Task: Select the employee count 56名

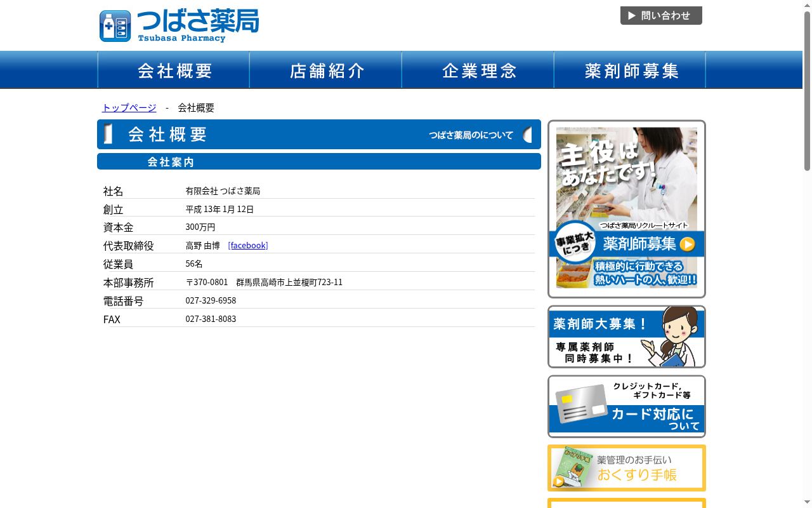Action: tap(194, 264)
